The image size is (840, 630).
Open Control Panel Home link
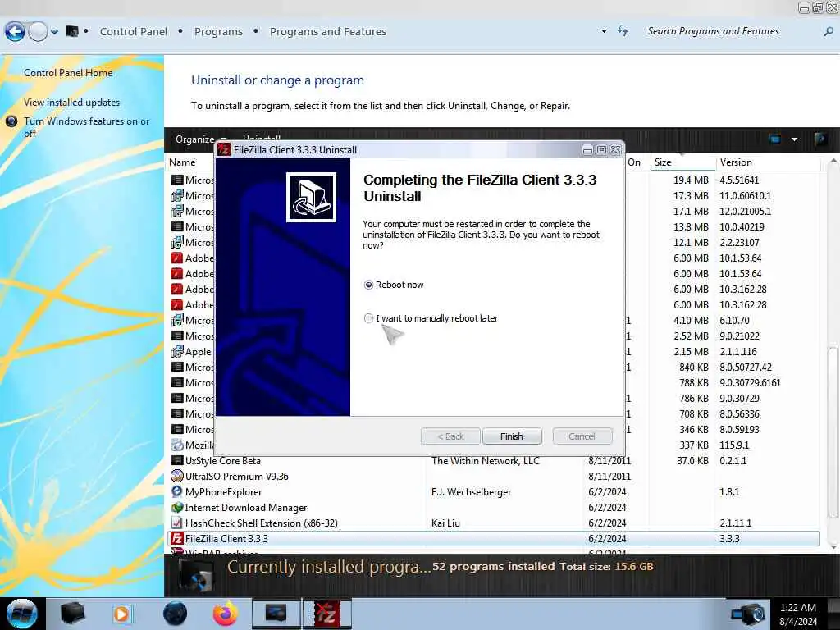point(68,73)
